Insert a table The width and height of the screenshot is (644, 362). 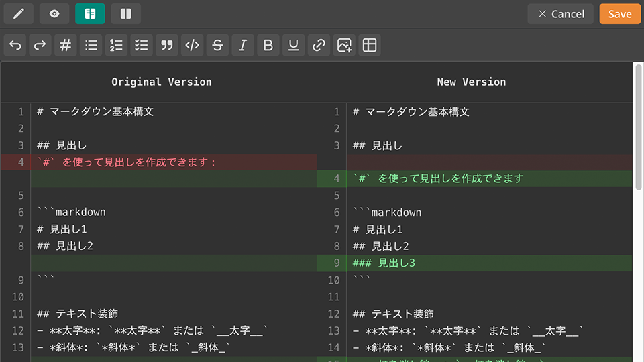tap(370, 45)
